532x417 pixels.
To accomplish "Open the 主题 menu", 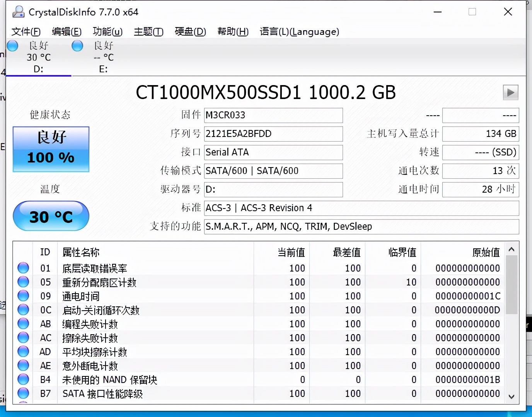I will click(148, 32).
